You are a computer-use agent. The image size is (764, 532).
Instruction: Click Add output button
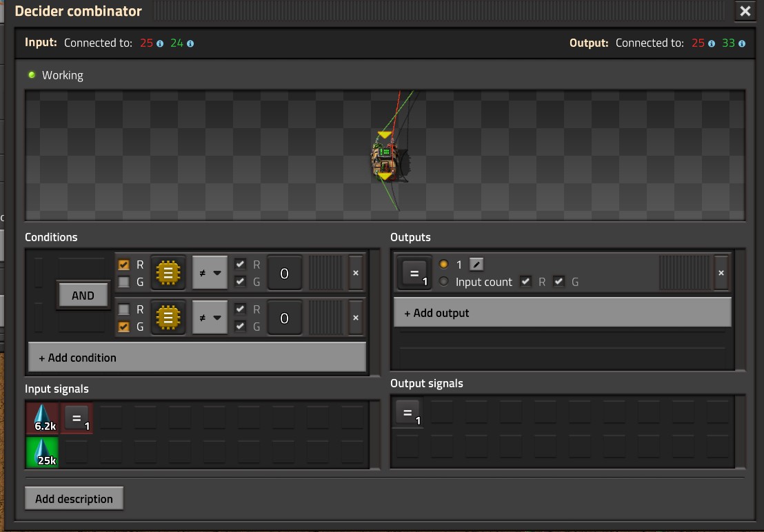pyautogui.click(x=562, y=312)
